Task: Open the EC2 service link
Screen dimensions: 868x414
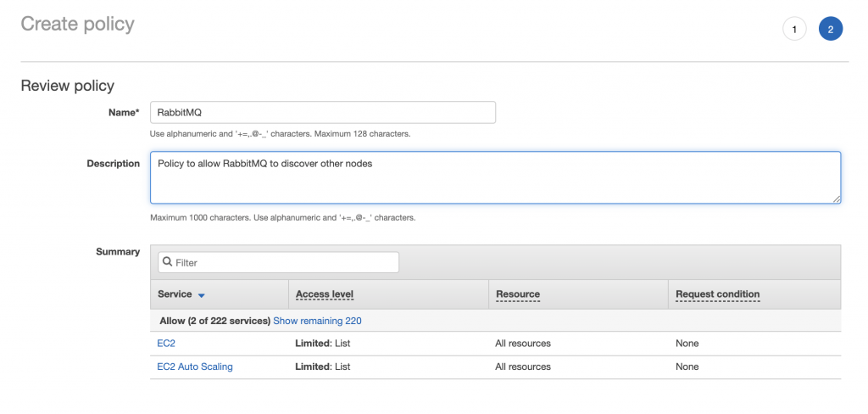Action: (x=166, y=344)
